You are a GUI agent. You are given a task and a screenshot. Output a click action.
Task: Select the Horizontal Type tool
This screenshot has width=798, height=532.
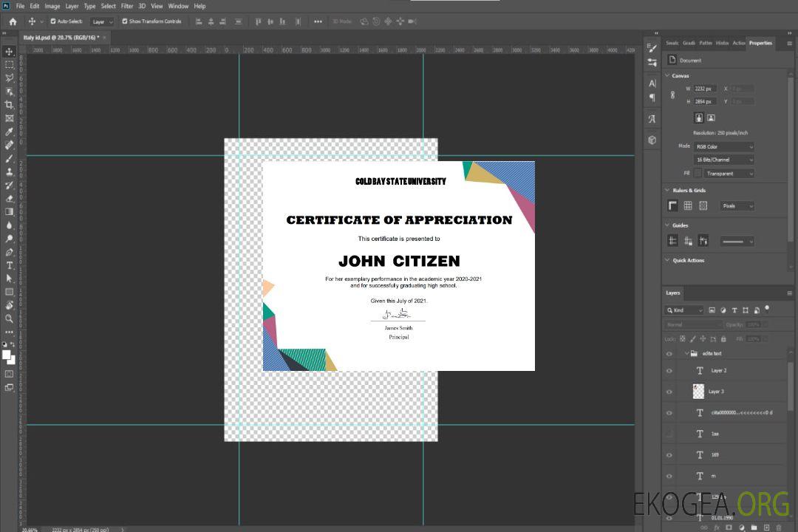(x=9, y=265)
